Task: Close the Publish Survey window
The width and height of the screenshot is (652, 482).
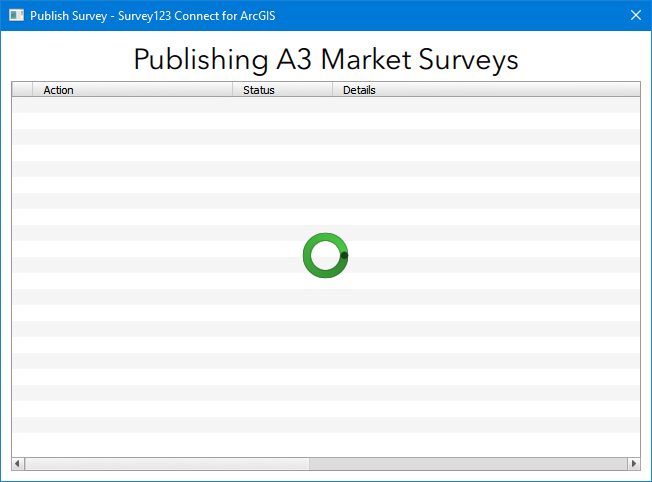Action: pos(635,15)
